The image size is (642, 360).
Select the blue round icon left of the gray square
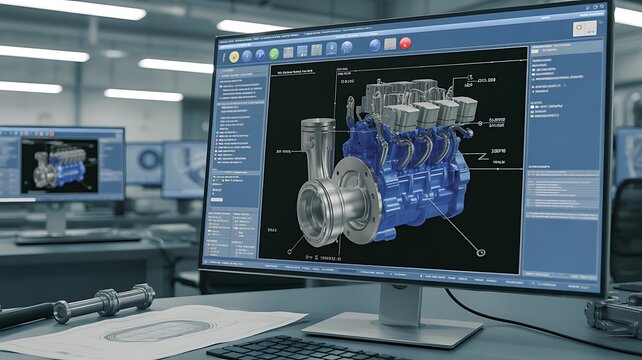tap(375, 45)
